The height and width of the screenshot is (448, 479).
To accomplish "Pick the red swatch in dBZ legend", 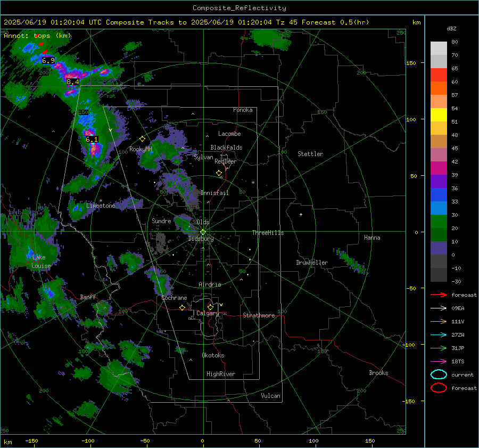I will [439, 75].
